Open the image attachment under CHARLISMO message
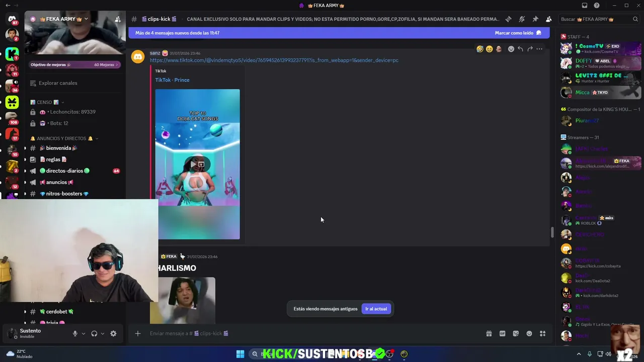Image resolution: width=644 pixels, height=362 pixels. click(183, 301)
